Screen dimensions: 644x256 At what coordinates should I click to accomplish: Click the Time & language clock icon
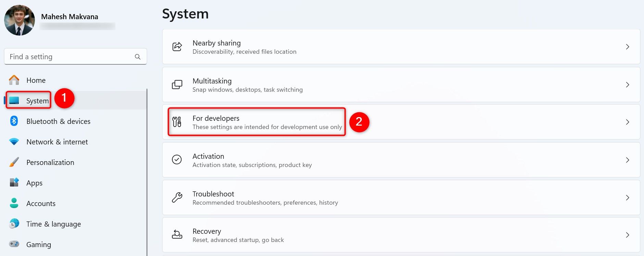(14, 223)
